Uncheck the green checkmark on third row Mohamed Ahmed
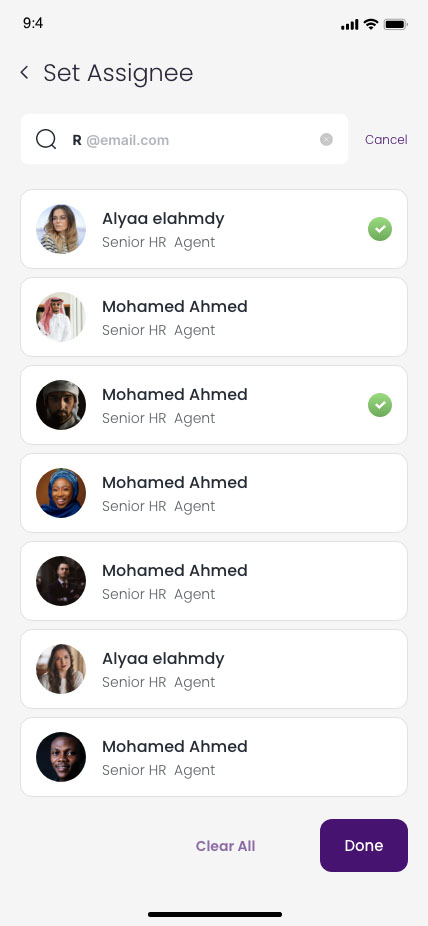The image size is (428, 926). click(380, 405)
